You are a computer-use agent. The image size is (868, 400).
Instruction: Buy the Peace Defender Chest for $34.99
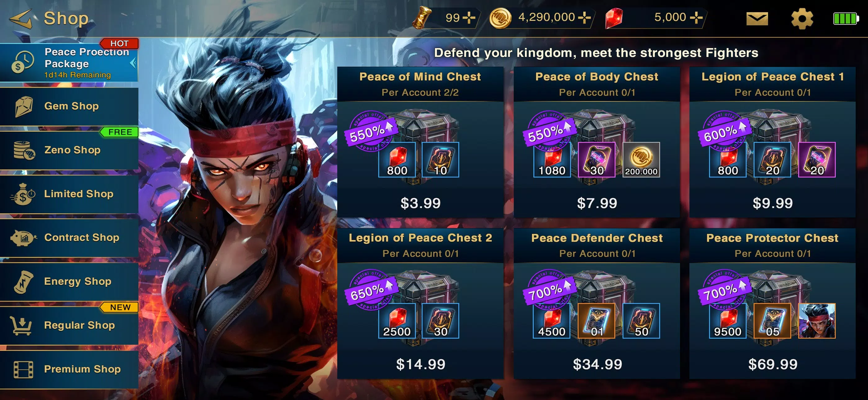point(597,364)
